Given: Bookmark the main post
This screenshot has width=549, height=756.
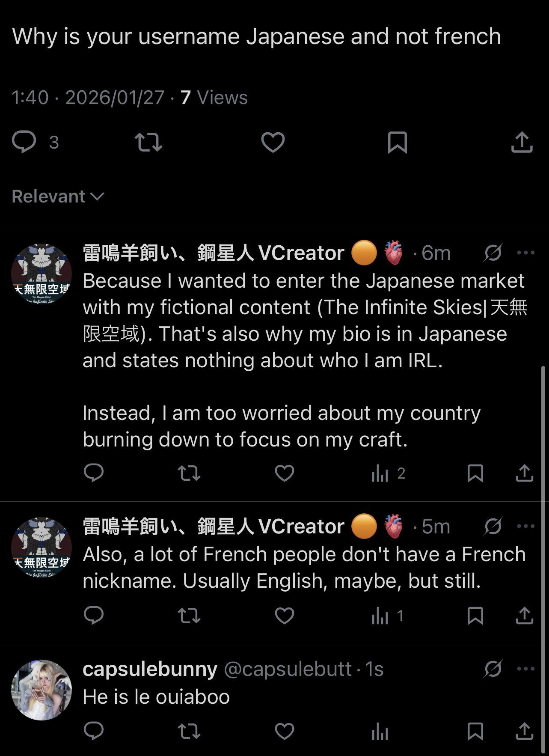Looking at the screenshot, I should (397, 142).
